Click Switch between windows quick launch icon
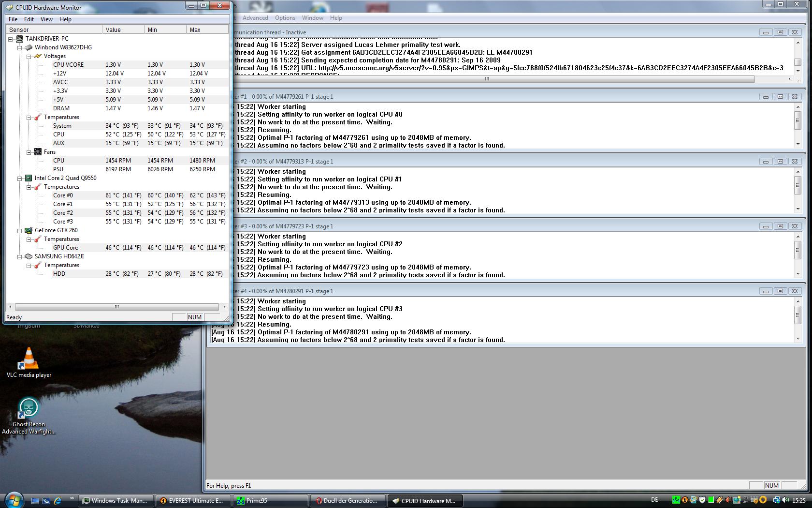The image size is (812, 508). [46, 501]
